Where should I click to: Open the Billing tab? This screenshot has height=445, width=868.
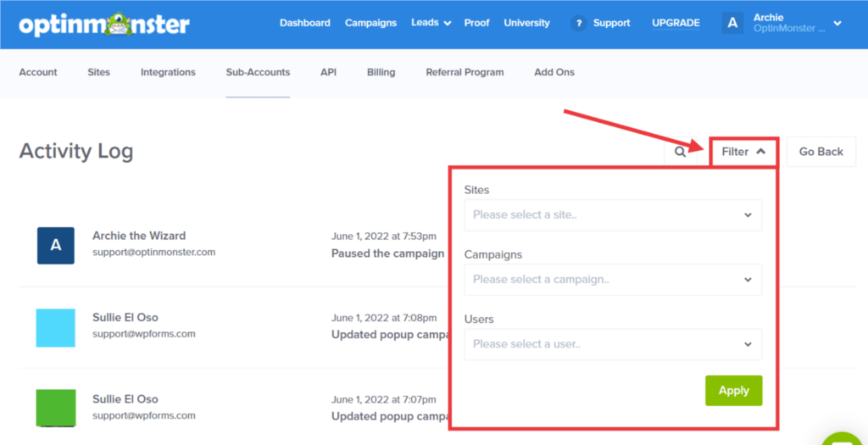381,73
